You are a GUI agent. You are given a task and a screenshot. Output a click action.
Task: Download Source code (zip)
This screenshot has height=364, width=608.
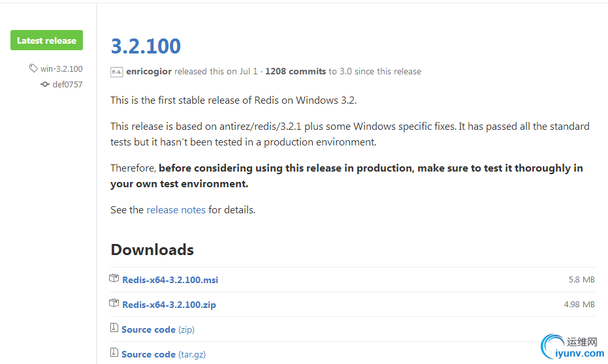158,329
